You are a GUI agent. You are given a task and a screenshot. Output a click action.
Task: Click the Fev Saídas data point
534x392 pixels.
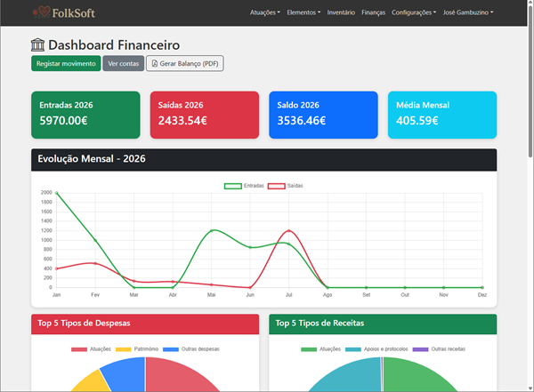95,263
